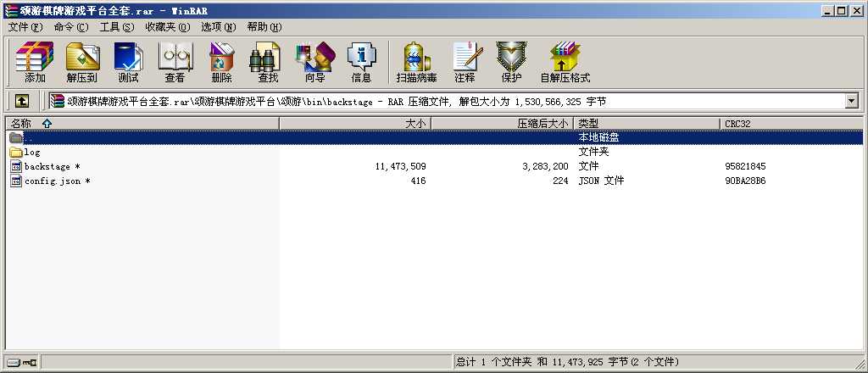Click the config.json file icon
Image resolution: width=868 pixels, height=373 pixels.
point(16,181)
